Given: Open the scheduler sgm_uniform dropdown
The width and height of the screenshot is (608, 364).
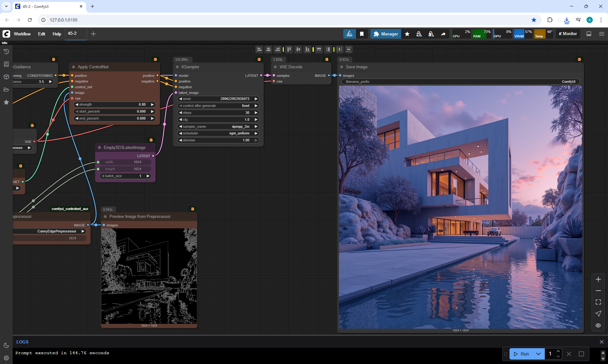Looking at the screenshot, I should tap(218, 133).
